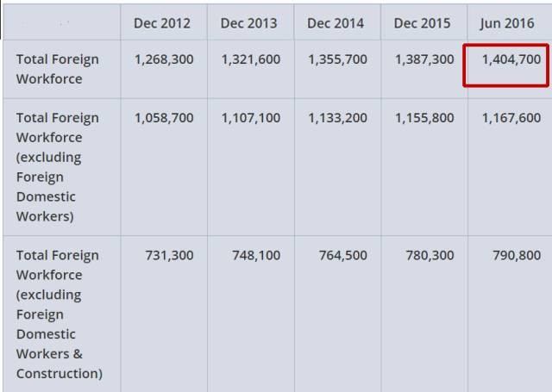Screen dimensions: 552x392
Task: Select the 790,800 value cell
Action: [517, 255]
